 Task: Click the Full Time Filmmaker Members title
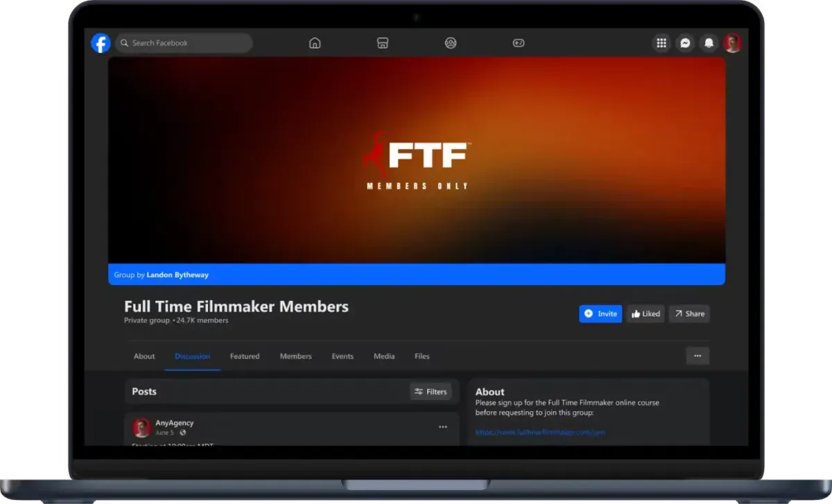click(x=236, y=306)
